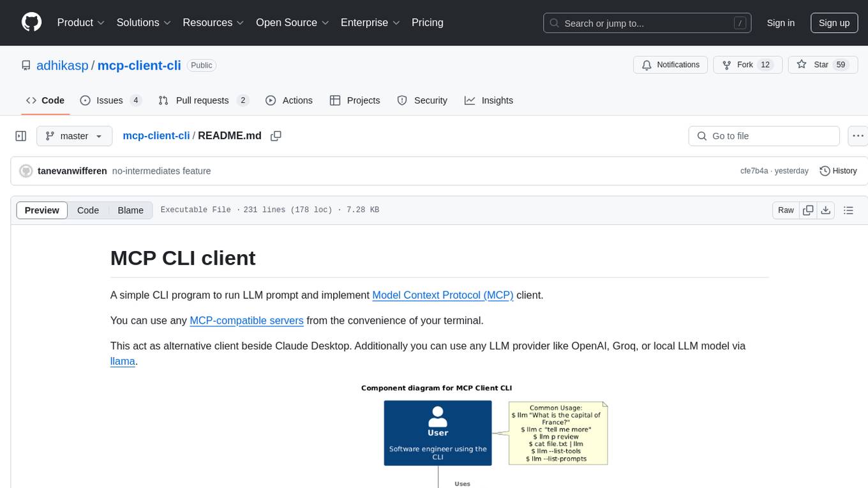Switch to the Issues tab
Viewport: 868px width, 488px height.
[x=110, y=100]
